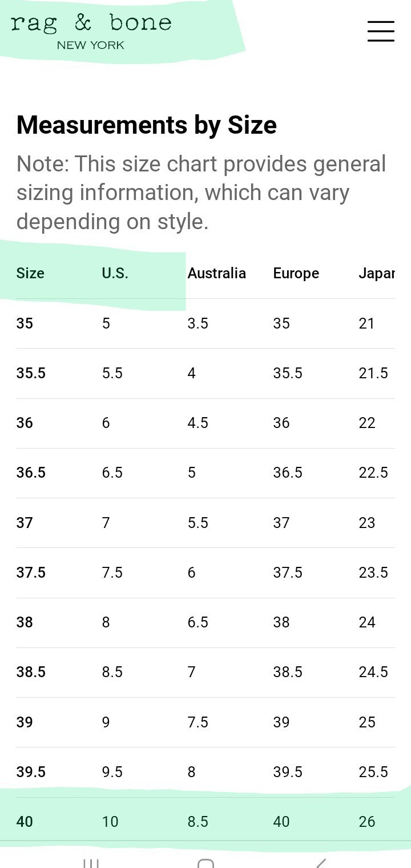Select the U.S. column header
The height and width of the screenshot is (868, 411).
[x=115, y=273]
